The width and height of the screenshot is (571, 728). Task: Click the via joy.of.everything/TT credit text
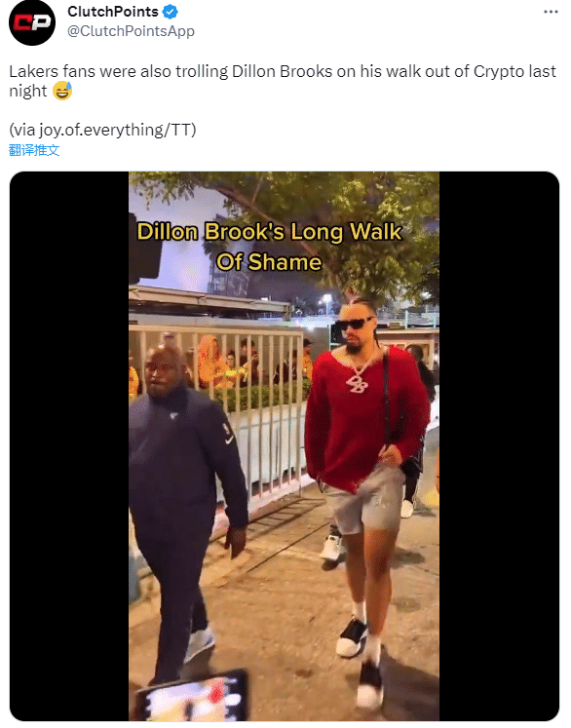coord(102,130)
